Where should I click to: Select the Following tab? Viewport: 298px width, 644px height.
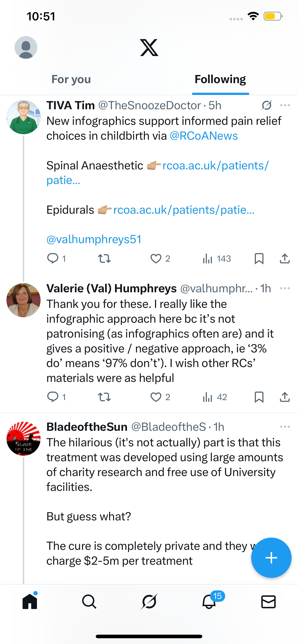pyautogui.click(x=220, y=80)
